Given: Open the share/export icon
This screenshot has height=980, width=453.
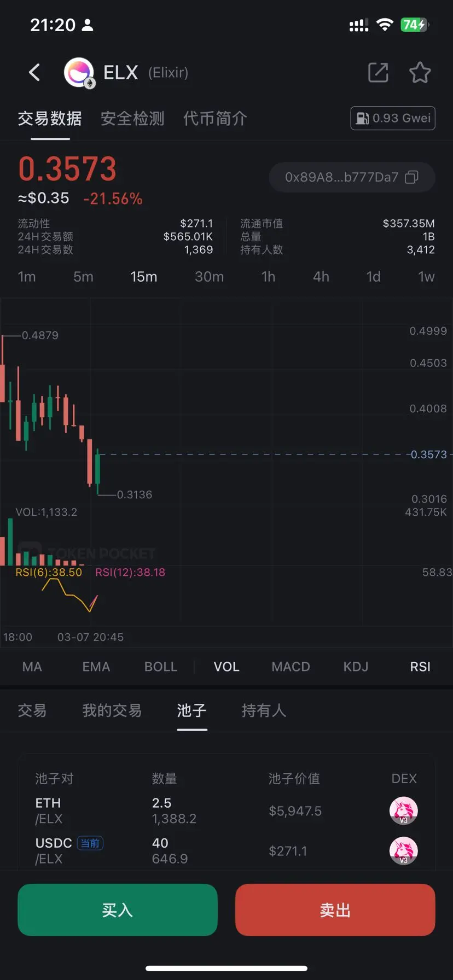Looking at the screenshot, I should [x=378, y=72].
